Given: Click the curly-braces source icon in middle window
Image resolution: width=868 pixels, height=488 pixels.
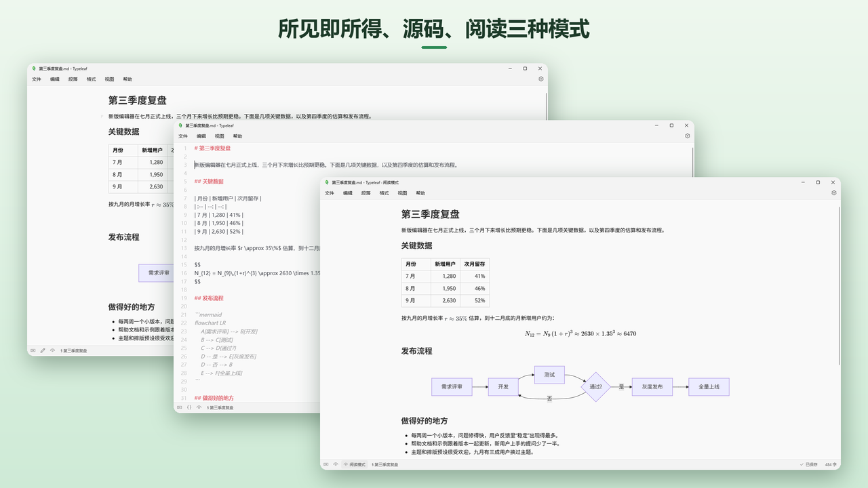Looking at the screenshot, I should click(189, 407).
